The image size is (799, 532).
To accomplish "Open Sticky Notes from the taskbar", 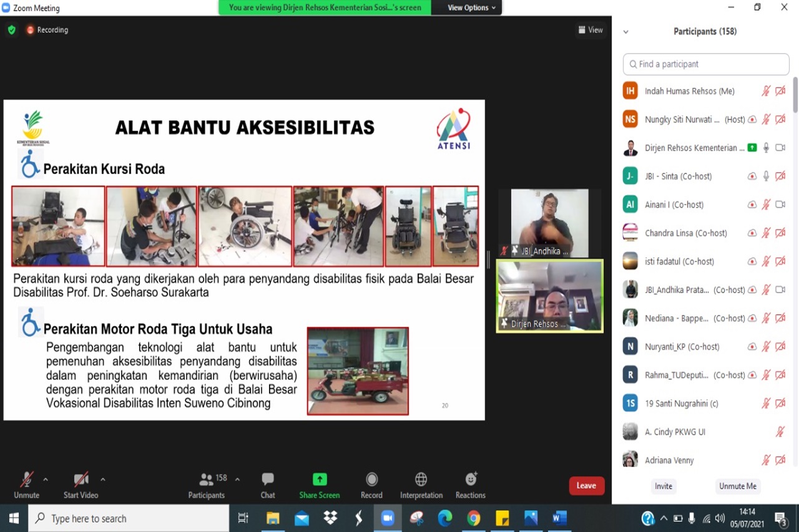I will click(502, 518).
